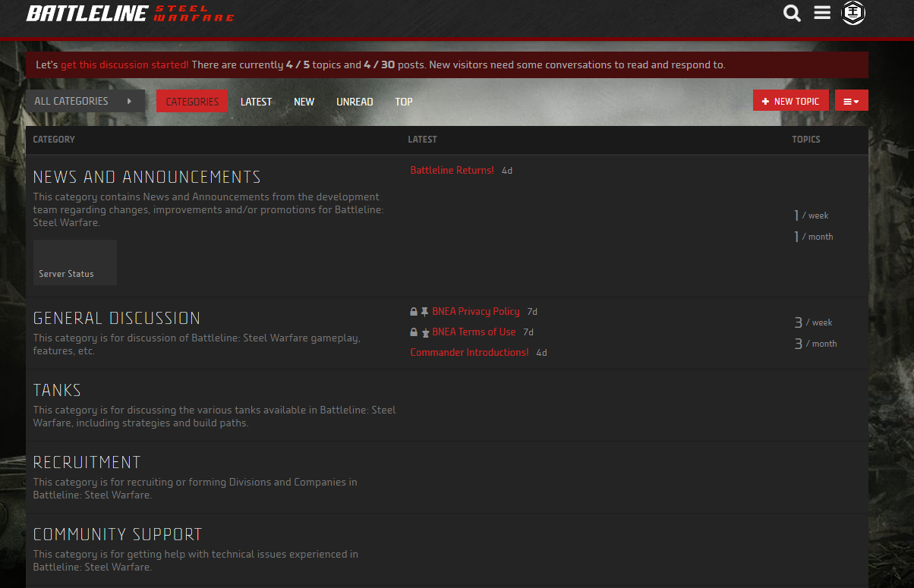914x588 pixels.
Task: Click the '4d' age beside Battleline Returns!
Action: 507,171
